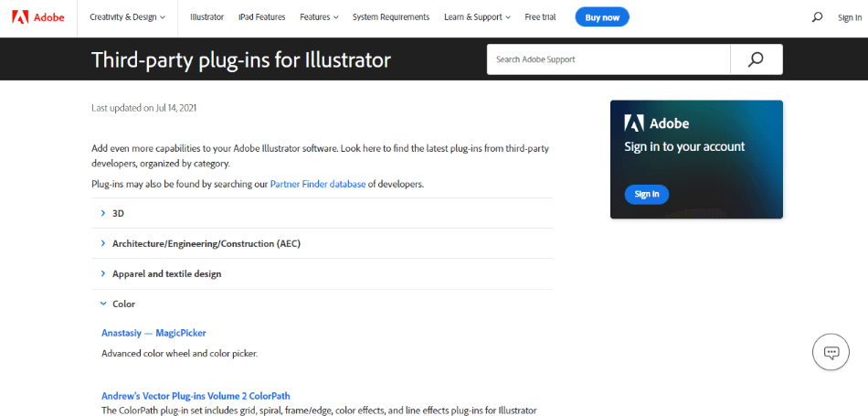Open the Anastasiy — MagicPicker link
This screenshot has height=416, width=868.
153,333
